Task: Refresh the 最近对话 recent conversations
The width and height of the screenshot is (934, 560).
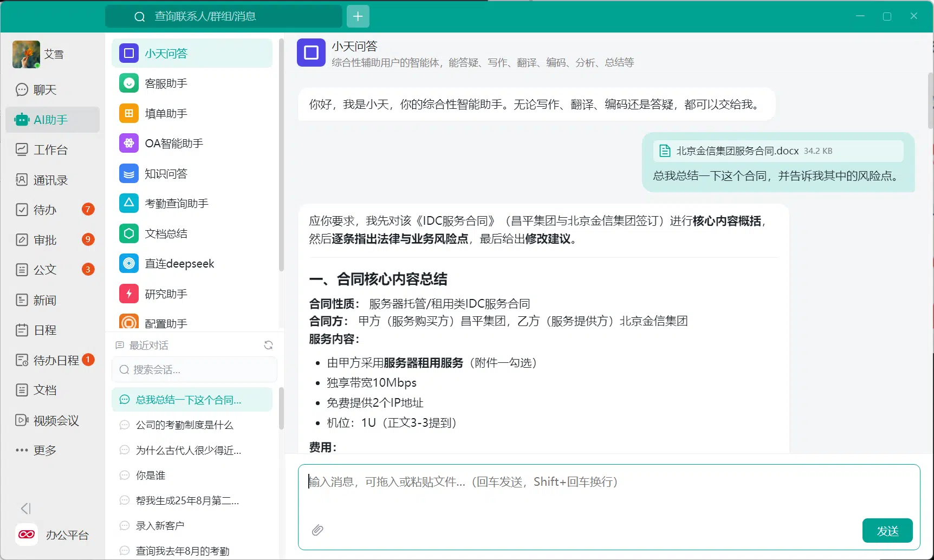Action: 268,345
